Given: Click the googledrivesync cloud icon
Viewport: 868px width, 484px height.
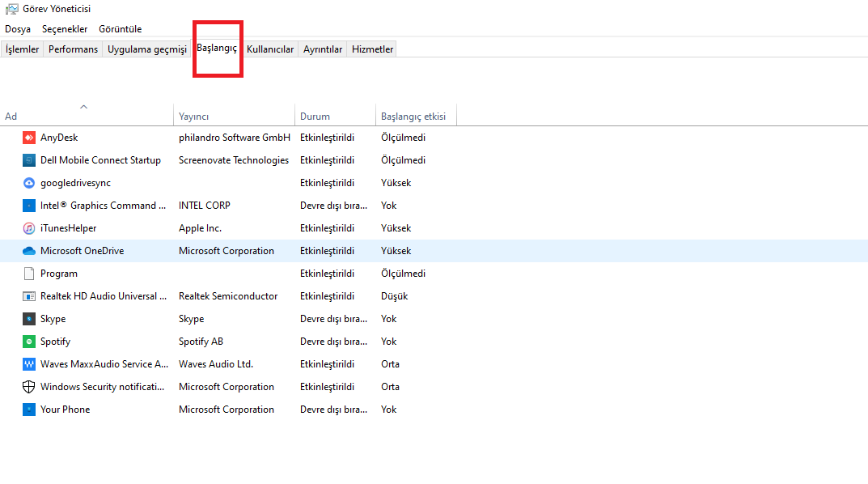Looking at the screenshot, I should coord(29,183).
